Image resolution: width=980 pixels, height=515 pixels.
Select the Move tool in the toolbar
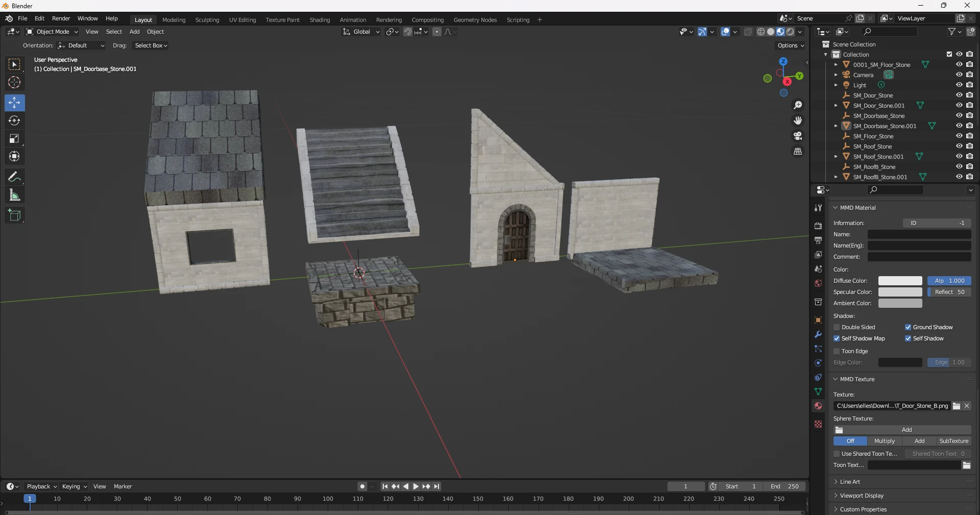pyautogui.click(x=14, y=103)
